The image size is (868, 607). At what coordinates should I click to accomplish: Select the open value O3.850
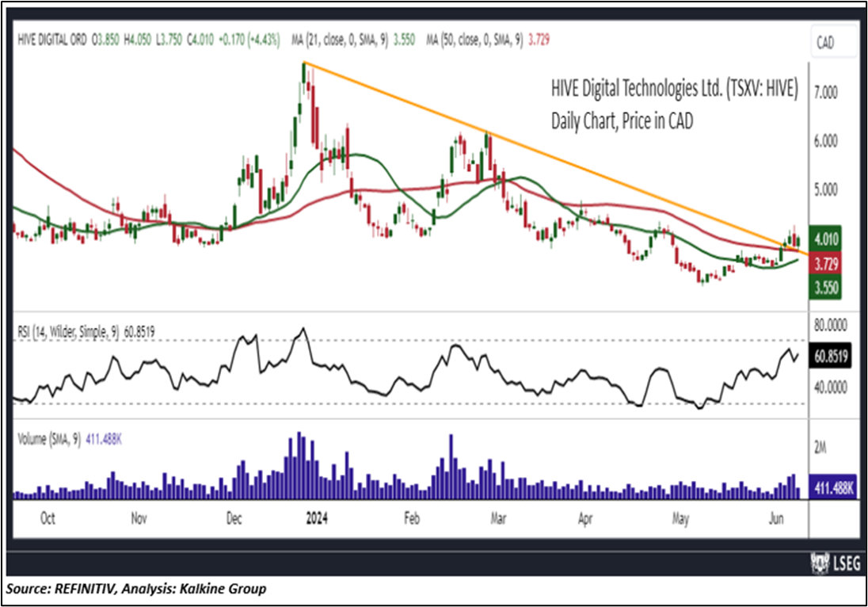click(x=106, y=40)
